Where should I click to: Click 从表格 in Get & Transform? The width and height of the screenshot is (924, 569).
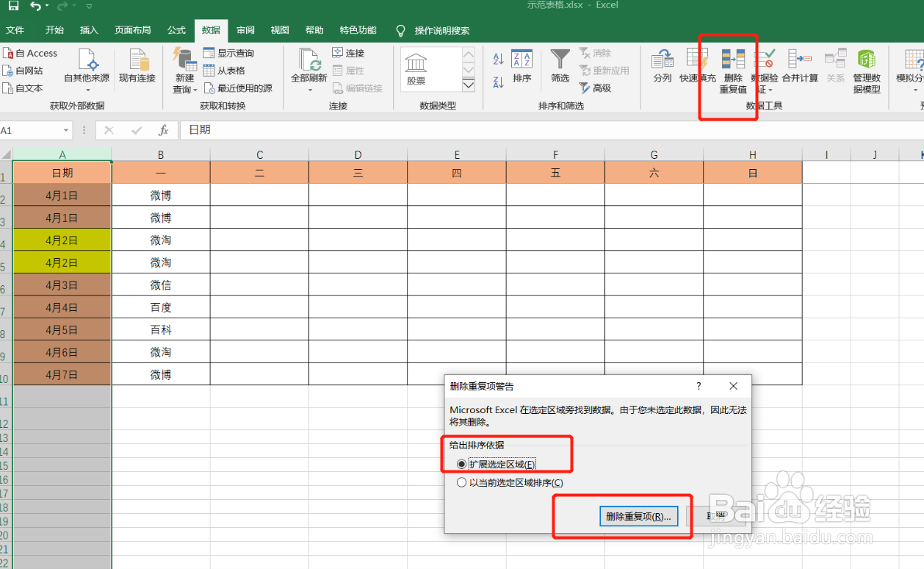[x=225, y=72]
